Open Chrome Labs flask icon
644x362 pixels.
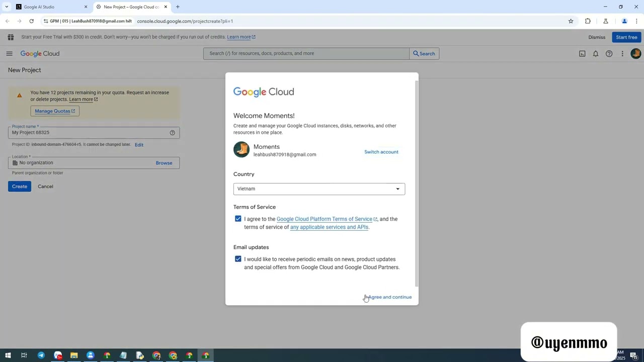(606, 21)
